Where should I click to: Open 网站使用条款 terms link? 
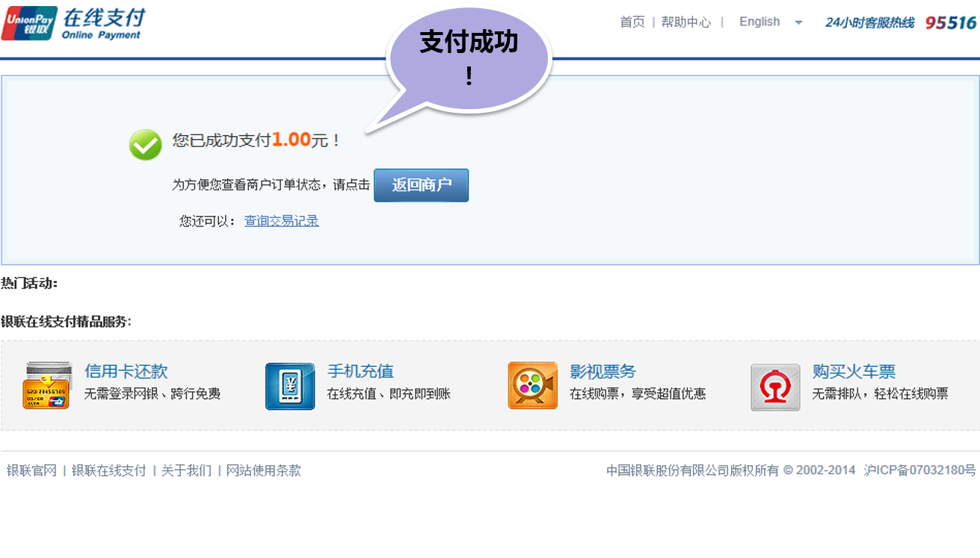pyautogui.click(x=264, y=471)
